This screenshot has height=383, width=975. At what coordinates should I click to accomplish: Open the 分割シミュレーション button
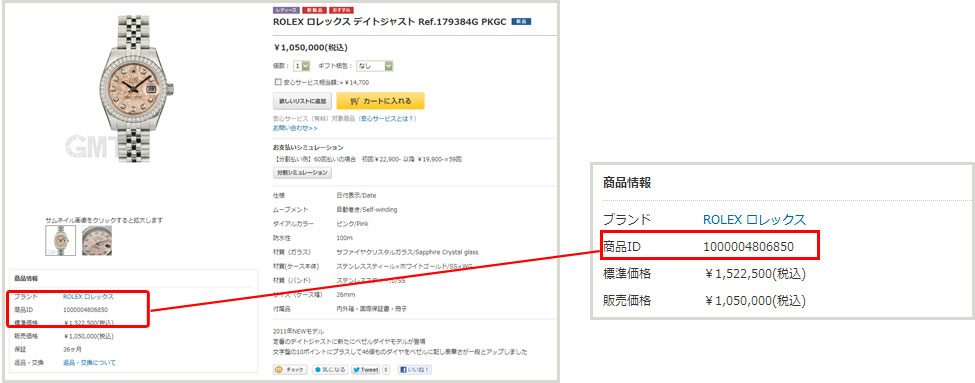pos(303,173)
